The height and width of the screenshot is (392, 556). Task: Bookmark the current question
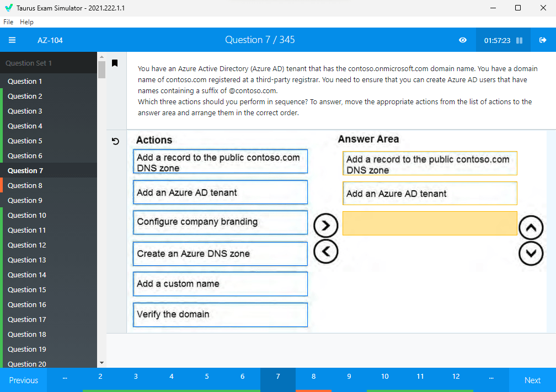115,63
